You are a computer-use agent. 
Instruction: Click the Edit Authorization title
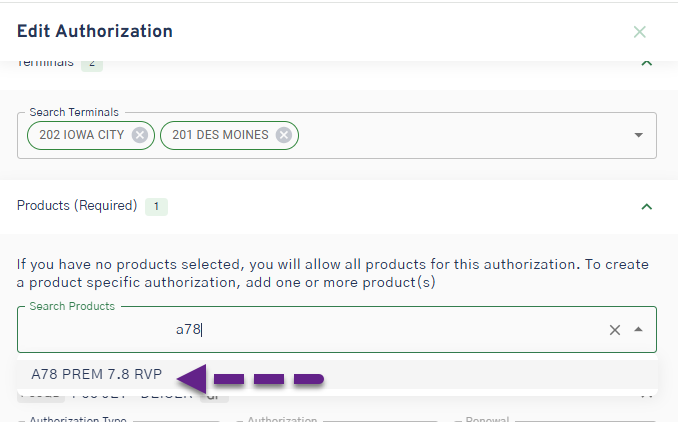[x=95, y=31]
